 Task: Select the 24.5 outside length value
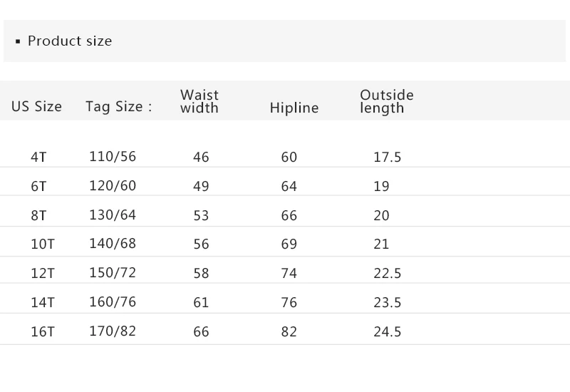(388, 332)
